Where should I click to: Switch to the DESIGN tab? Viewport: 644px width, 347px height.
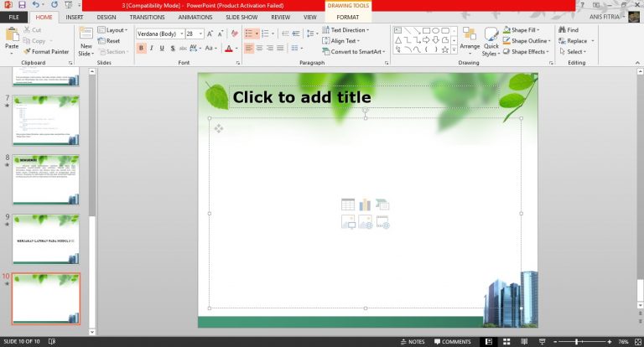(x=106, y=18)
